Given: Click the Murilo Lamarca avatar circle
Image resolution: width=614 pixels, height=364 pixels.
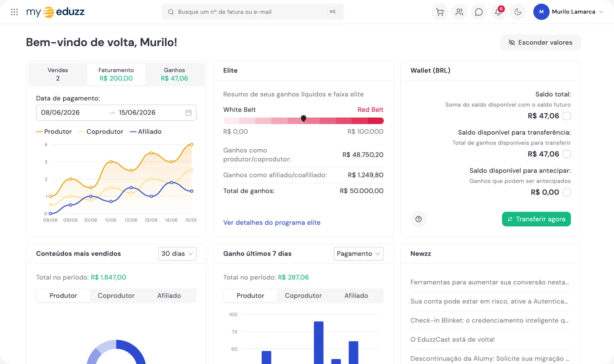Looking at the screenshot, I should tap(541, 12).
